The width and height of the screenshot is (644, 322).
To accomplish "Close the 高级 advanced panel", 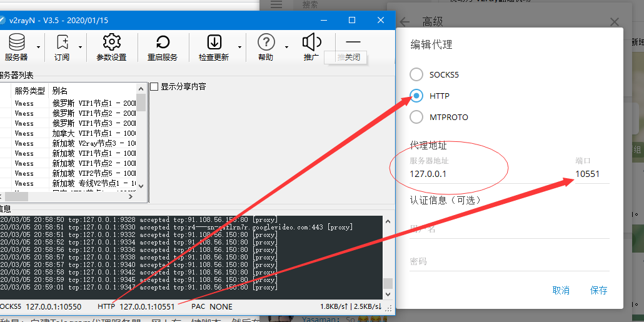I will 615,22.
